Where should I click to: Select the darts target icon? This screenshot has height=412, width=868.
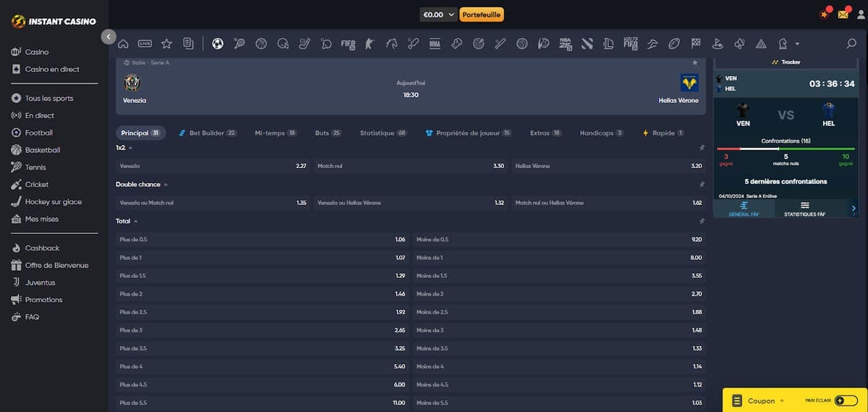coord(478,43)
